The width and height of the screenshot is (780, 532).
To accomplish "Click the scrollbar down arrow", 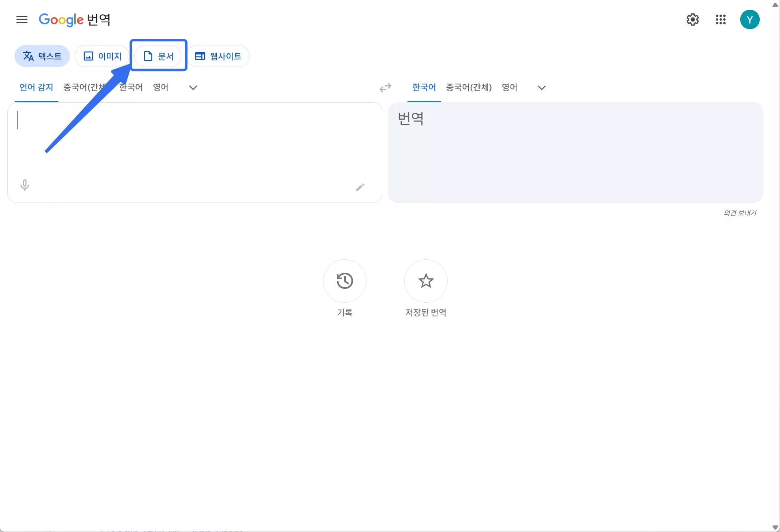I will click(x=775, y=527).
